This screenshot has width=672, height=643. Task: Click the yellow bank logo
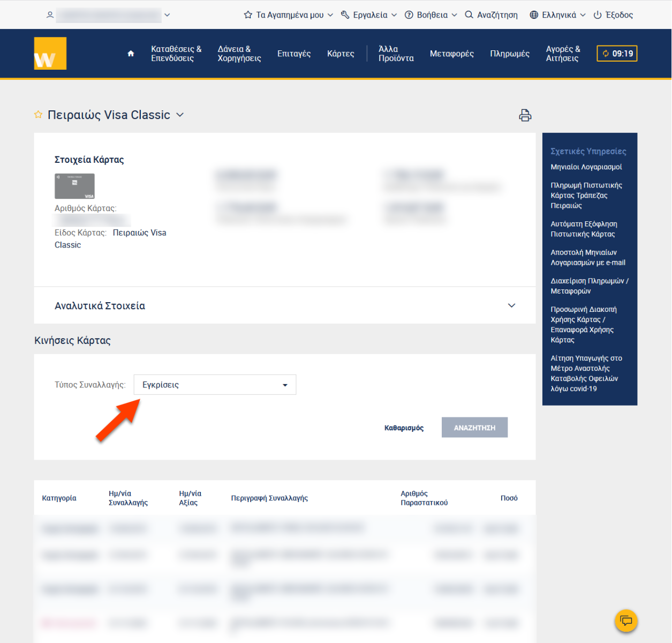pos(50,54)
